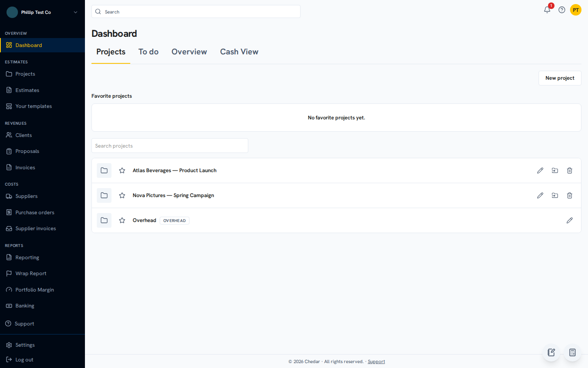Switch to the Overview tab

click(189, 52)
